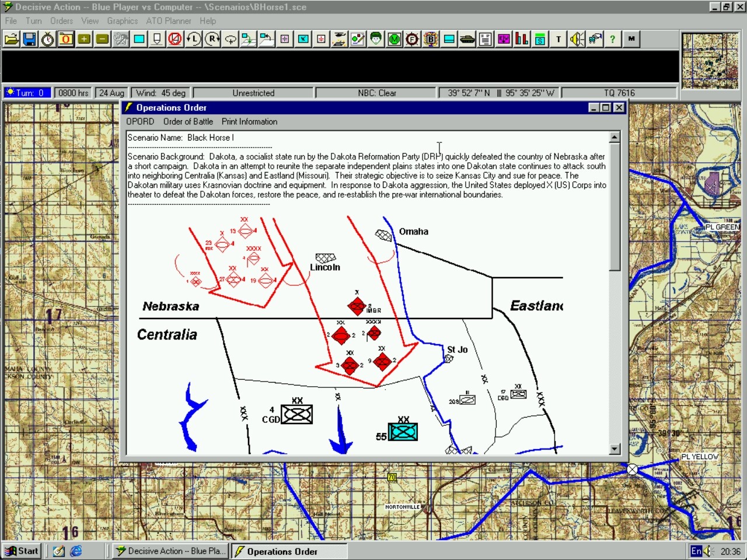Click the 24 Aug date field
This screenshot has width=747, height=560.
point(111,93)
